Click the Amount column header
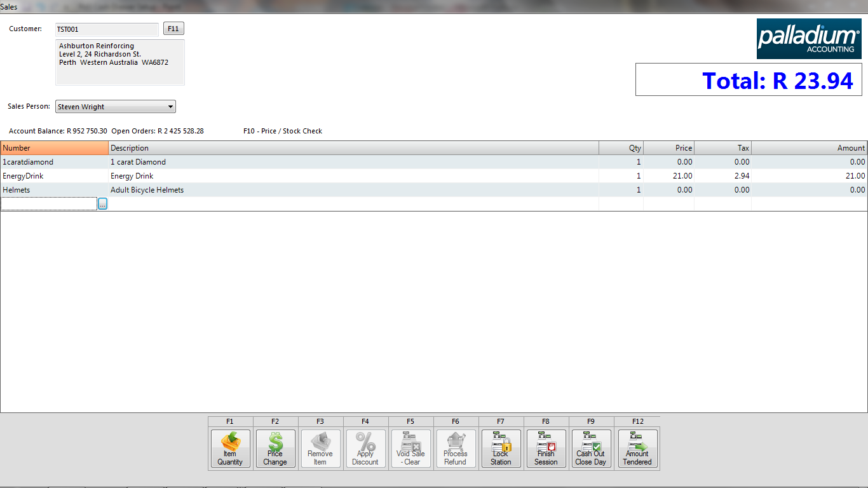868x488 pixels. (808, 148)
